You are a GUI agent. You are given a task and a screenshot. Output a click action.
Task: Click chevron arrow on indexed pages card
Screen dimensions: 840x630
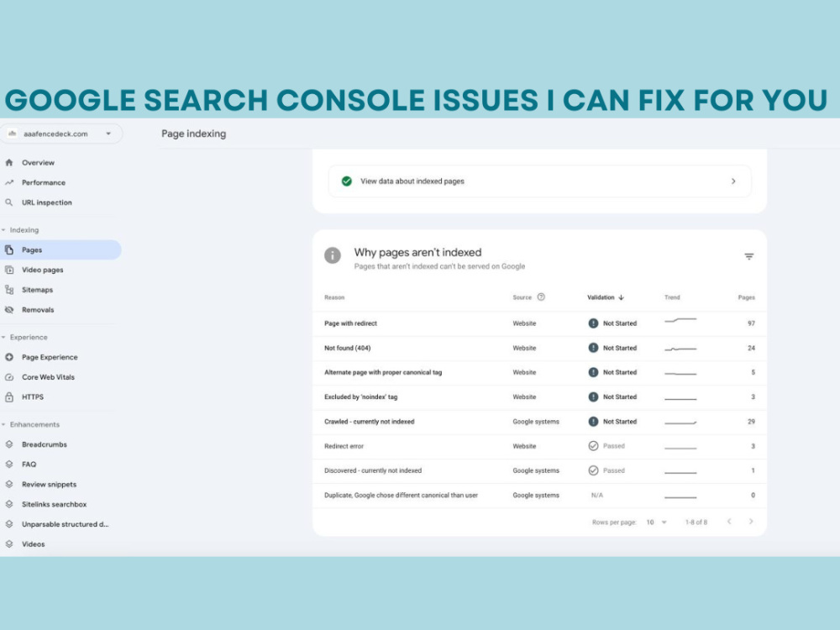pos(733,181)
